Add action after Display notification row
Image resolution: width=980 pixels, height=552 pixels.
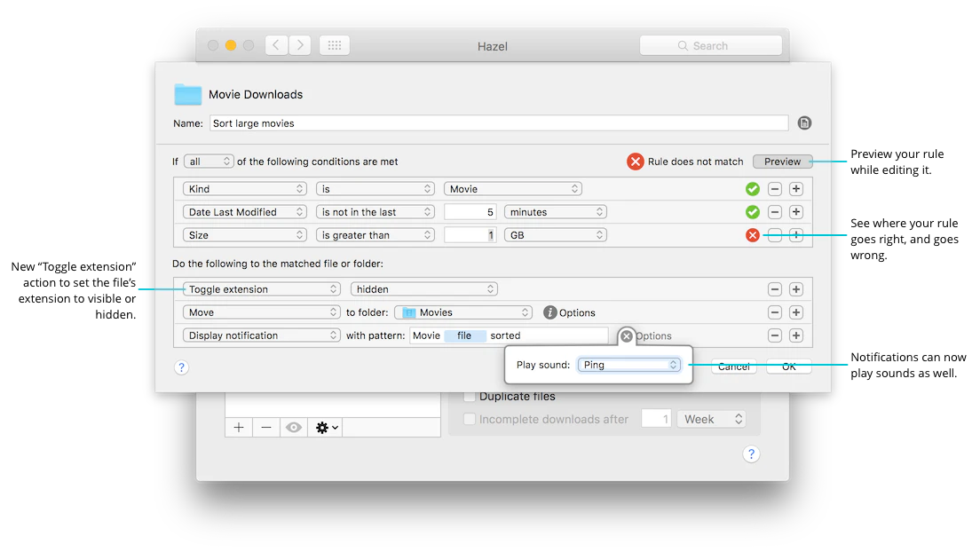[795, 335]
